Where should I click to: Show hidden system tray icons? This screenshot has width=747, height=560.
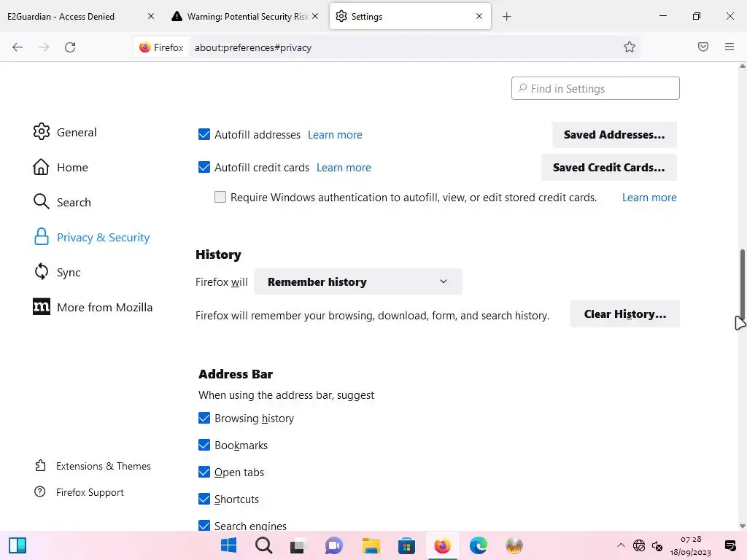coord(621,545)
